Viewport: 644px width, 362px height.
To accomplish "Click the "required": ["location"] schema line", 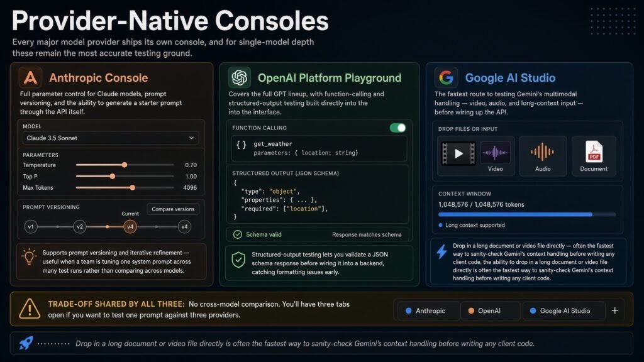I will 284,209.
